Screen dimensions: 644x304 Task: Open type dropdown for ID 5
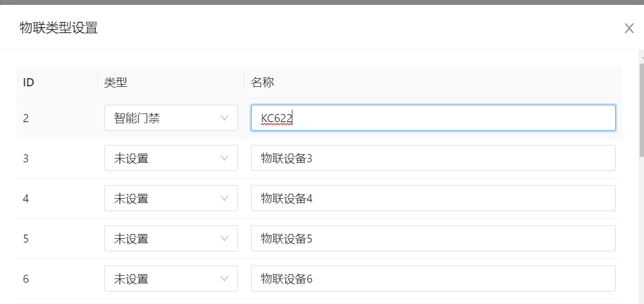point(171,238)
